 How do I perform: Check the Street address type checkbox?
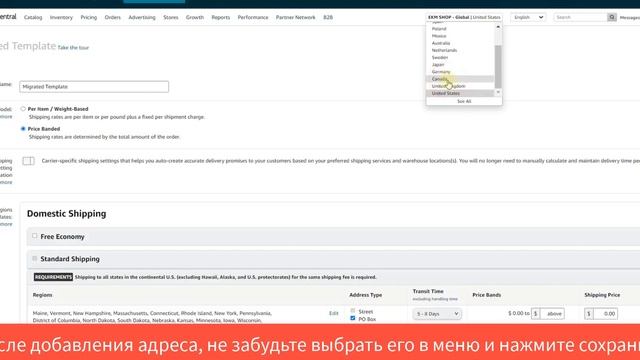coord(353,311)
